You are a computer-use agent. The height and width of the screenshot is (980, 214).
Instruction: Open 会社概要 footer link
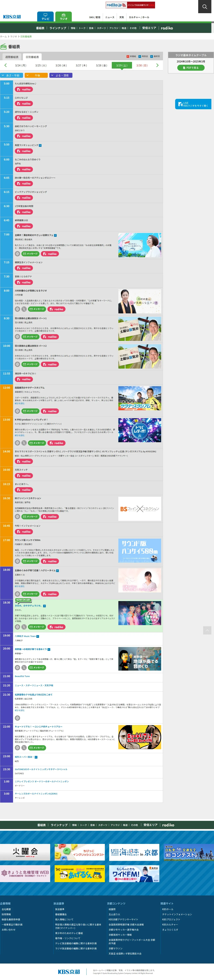(6, 909)
